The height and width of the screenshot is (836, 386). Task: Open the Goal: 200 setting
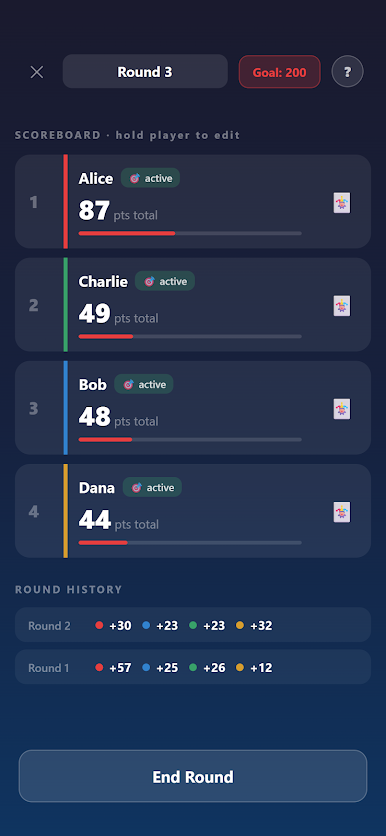point(279,72)
